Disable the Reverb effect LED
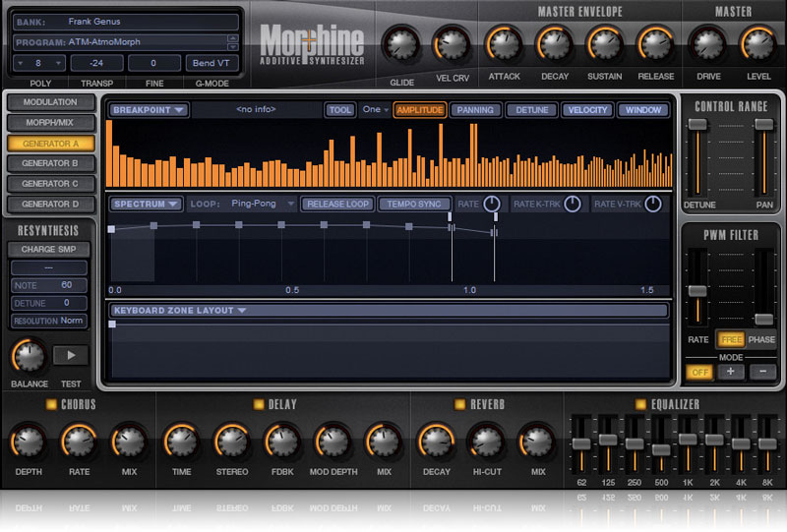Viewport: 787px width, 532px height. click(x=459, y=404)
